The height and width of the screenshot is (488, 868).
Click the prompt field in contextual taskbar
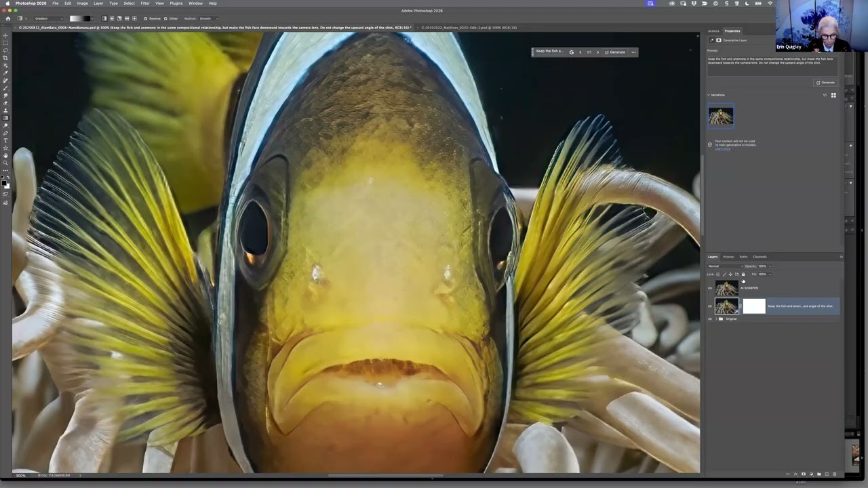click(549, 52)
